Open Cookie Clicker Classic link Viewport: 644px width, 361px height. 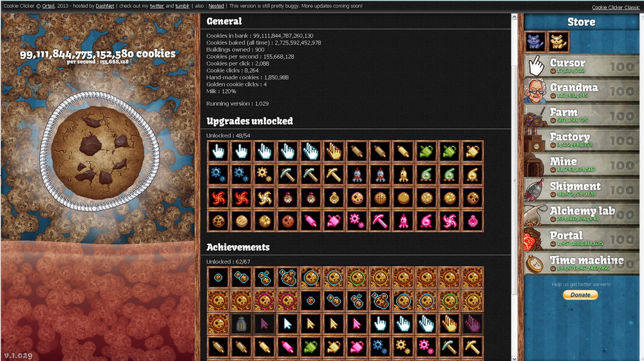point(615,7)
